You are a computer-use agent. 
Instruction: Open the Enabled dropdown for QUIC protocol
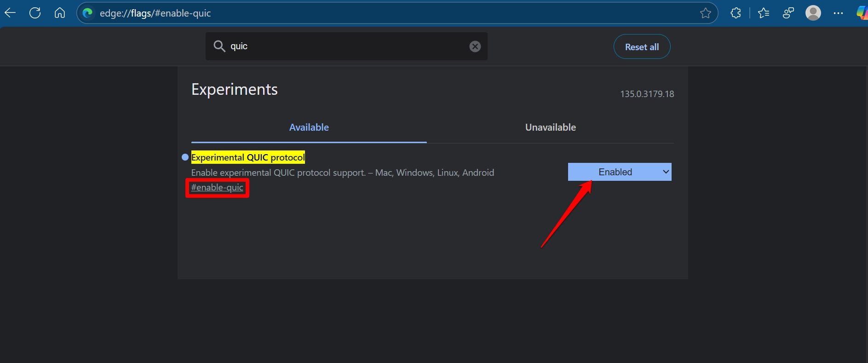[x=620, y=172]
